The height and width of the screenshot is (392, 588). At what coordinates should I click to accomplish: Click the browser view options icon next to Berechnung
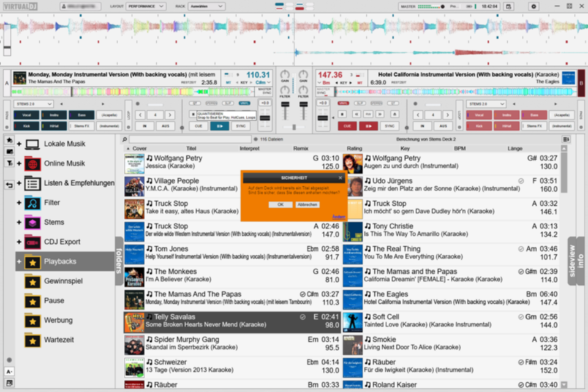566,139
